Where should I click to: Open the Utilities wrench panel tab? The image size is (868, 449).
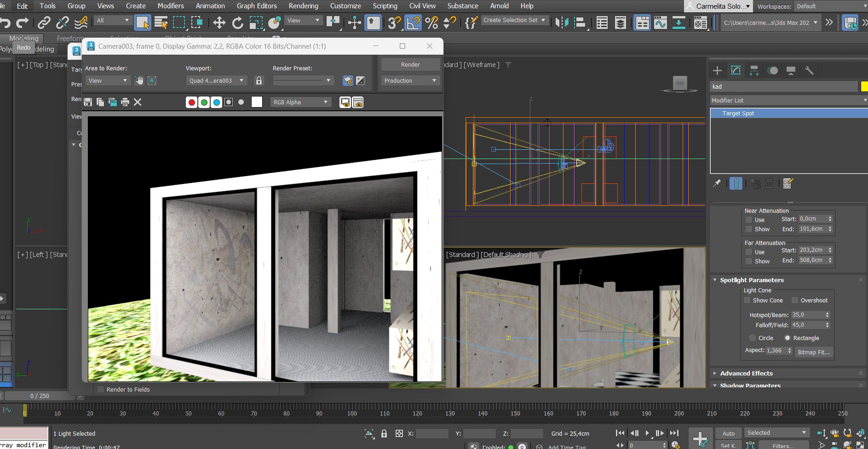(x=809, y=70)
